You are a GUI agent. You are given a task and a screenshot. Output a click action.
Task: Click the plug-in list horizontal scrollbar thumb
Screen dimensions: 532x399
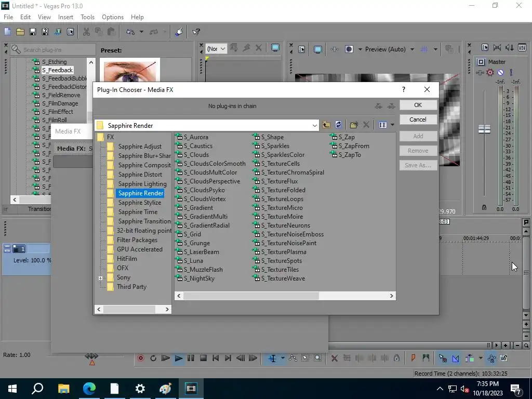251,296
